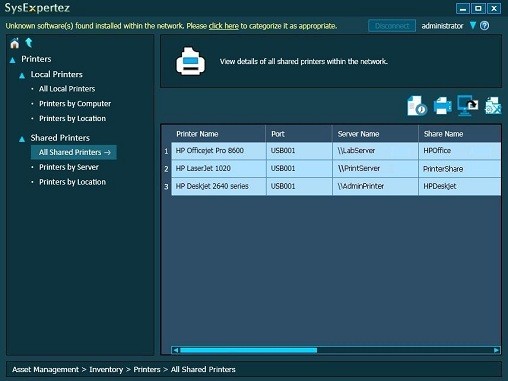The width and height of the screenshot is (508, 381).
Task: Click the HPOffice share name cell
Action: 460,151
